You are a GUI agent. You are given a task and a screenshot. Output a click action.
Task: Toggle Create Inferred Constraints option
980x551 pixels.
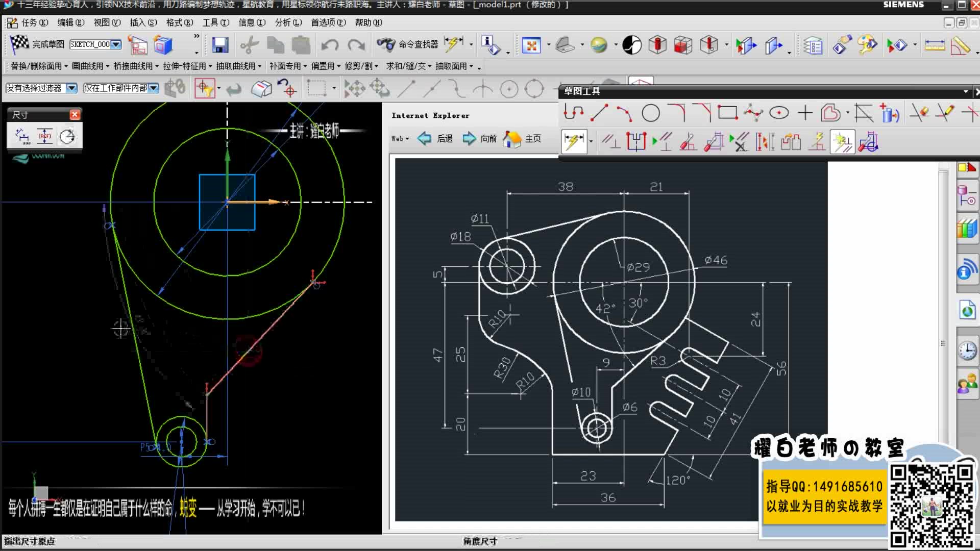pos(842,142)
